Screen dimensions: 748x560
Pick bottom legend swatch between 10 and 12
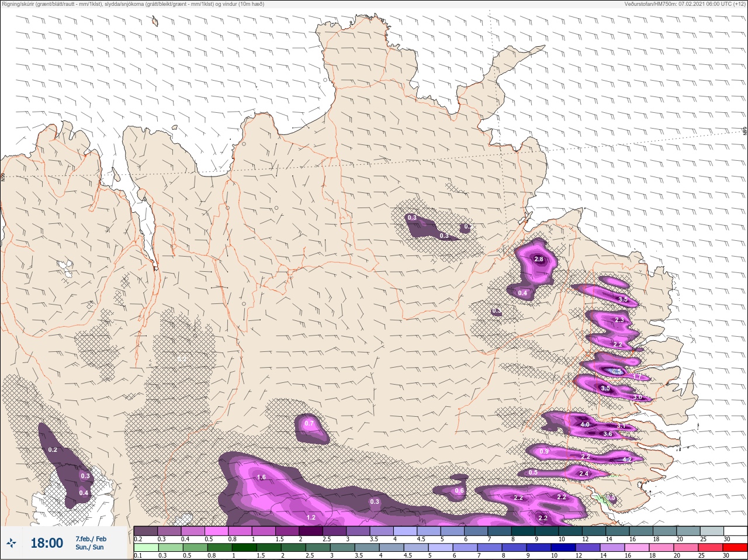click(563, 548)
